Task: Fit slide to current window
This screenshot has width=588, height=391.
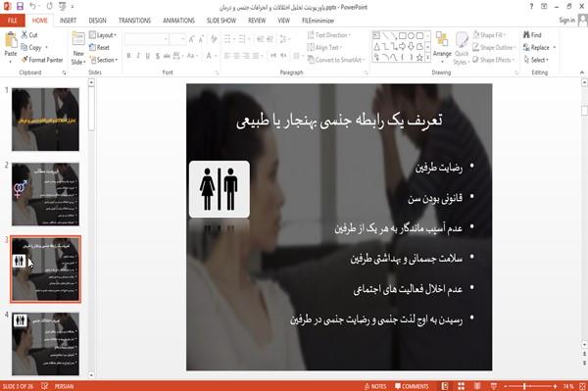Action: (x=583, y=386)
